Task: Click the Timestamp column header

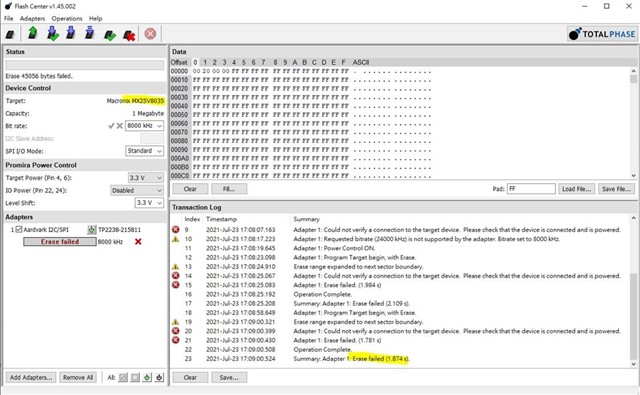Action: tap(221, 219)
